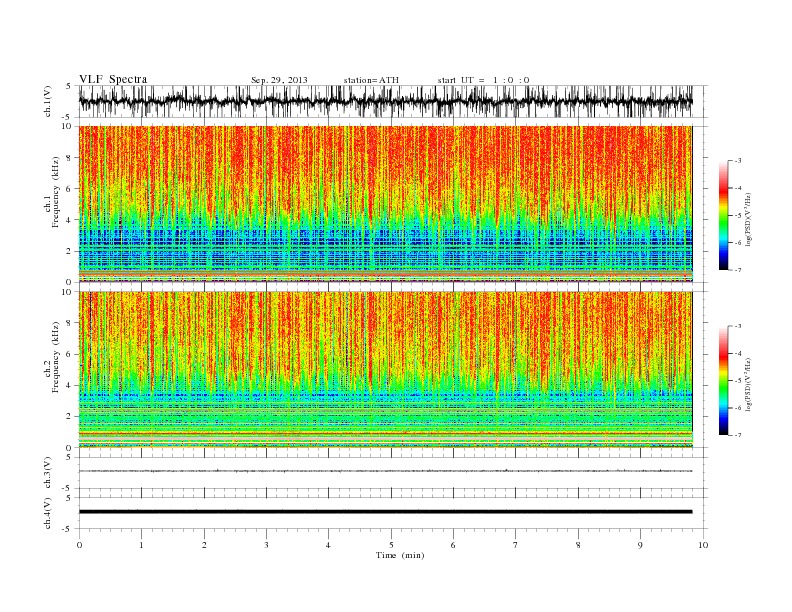Click the ch.2 PSD color scale bar

[723, 381]
